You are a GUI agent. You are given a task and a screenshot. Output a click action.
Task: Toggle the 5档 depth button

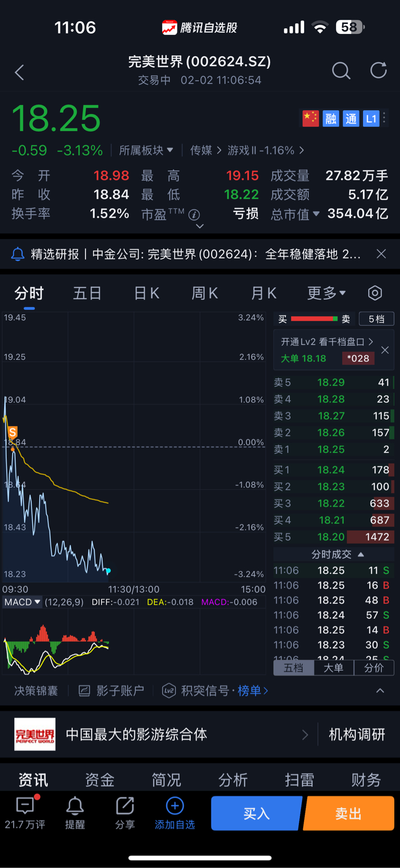pyautogui.click(x=377, y=319)
